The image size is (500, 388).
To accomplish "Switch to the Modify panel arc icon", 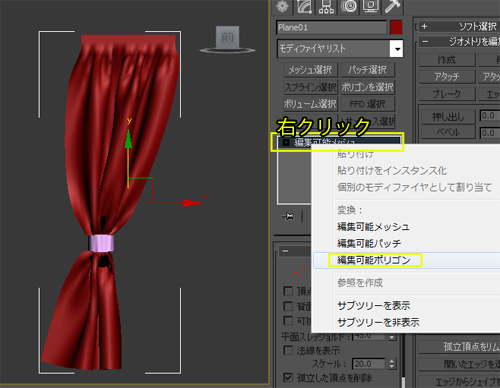I will 304,7.
